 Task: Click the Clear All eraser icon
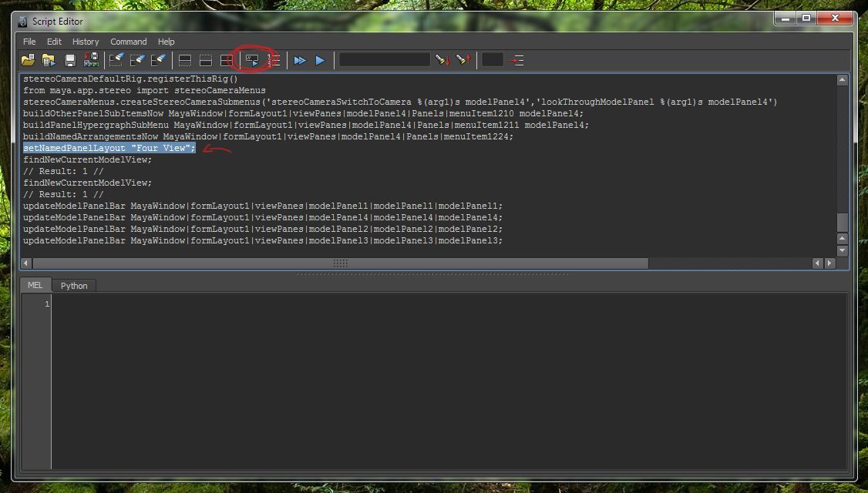158,60
